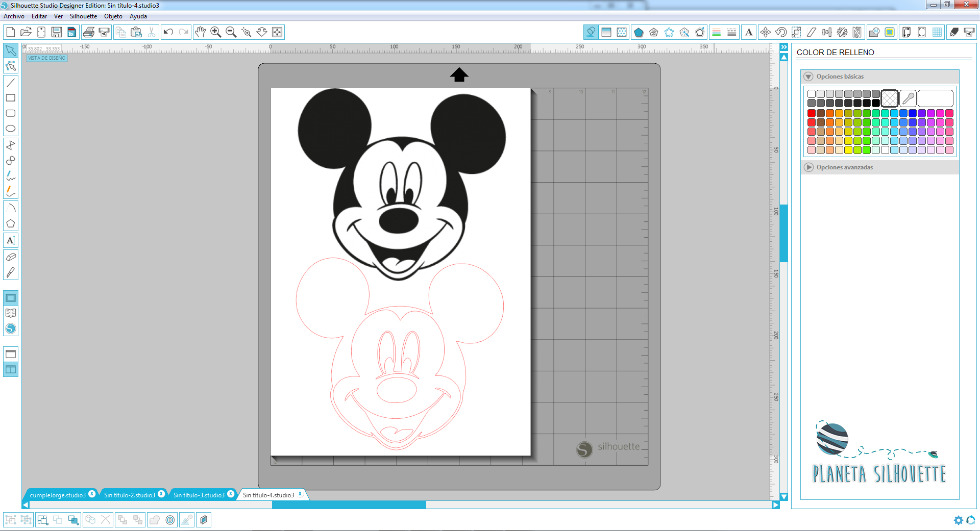980x531 pixels.
Task: Click the horizontal scrollbar thumb
Action: click(349, 505)
